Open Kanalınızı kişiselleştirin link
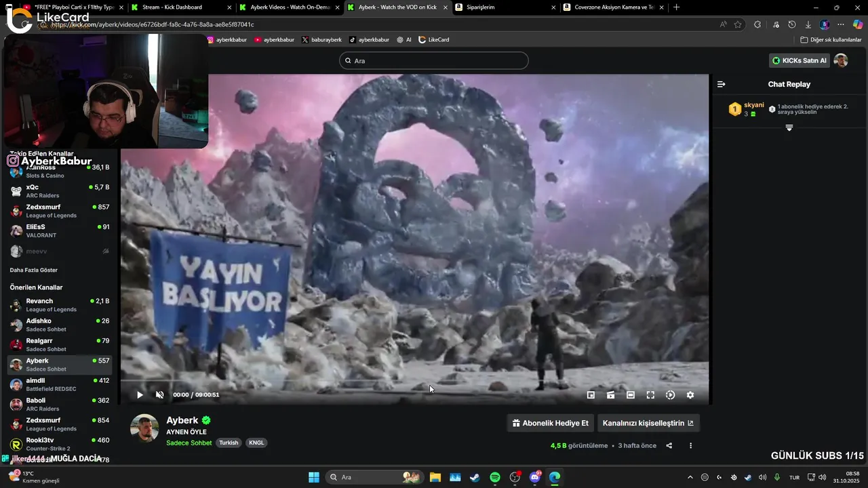The image size is (868, 488). point(648,423)
